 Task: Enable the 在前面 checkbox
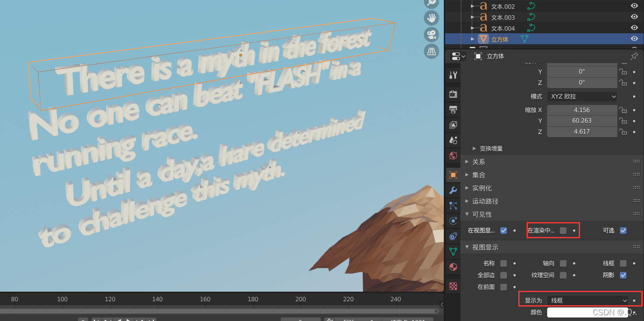(503, 287)
